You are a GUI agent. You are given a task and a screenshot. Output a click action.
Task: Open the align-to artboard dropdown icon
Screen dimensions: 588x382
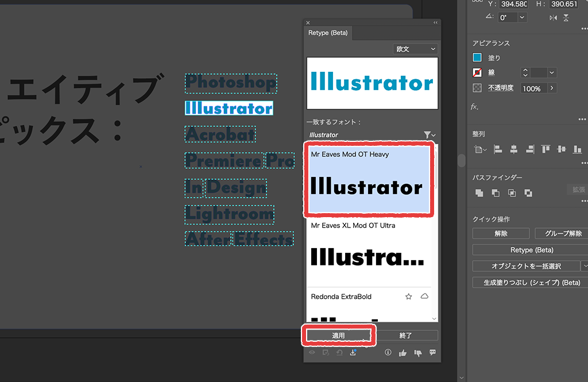[x=481, y=150]
